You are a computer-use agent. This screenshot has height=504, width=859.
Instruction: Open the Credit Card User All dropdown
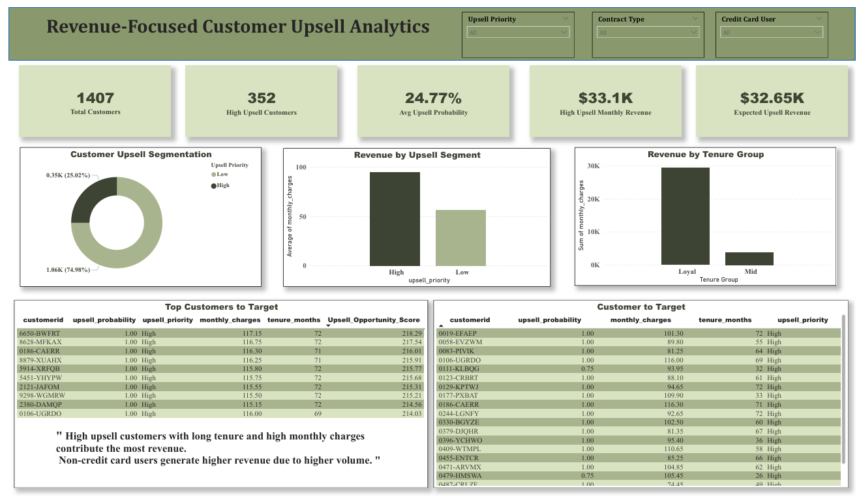(x=817, y=31)
